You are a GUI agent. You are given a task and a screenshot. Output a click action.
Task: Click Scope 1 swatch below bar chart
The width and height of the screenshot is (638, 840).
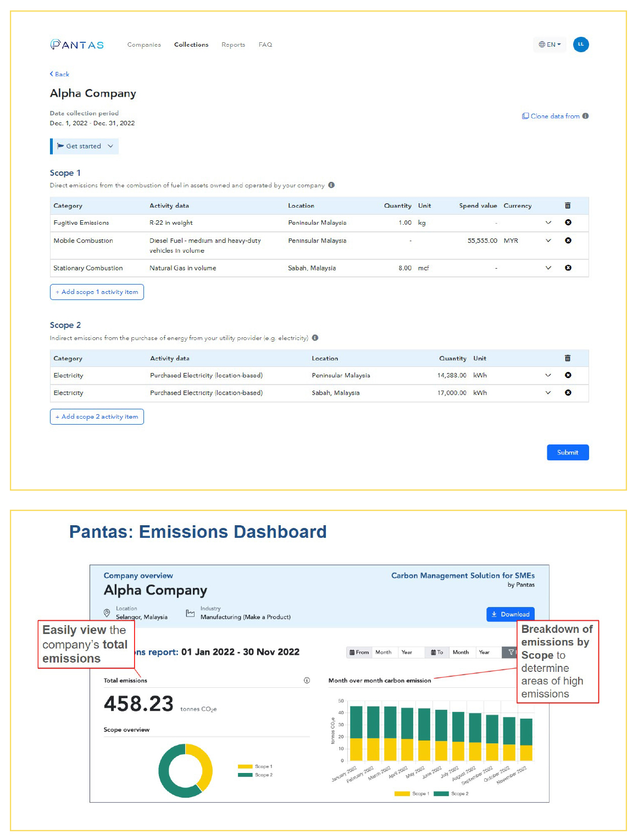coord(402,794)
